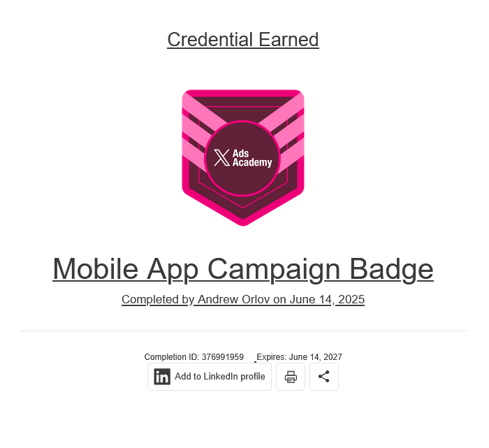Select the Ads Academy text on the badge
The width and height of the screenshot is (489, 448).
pos(252,158)
